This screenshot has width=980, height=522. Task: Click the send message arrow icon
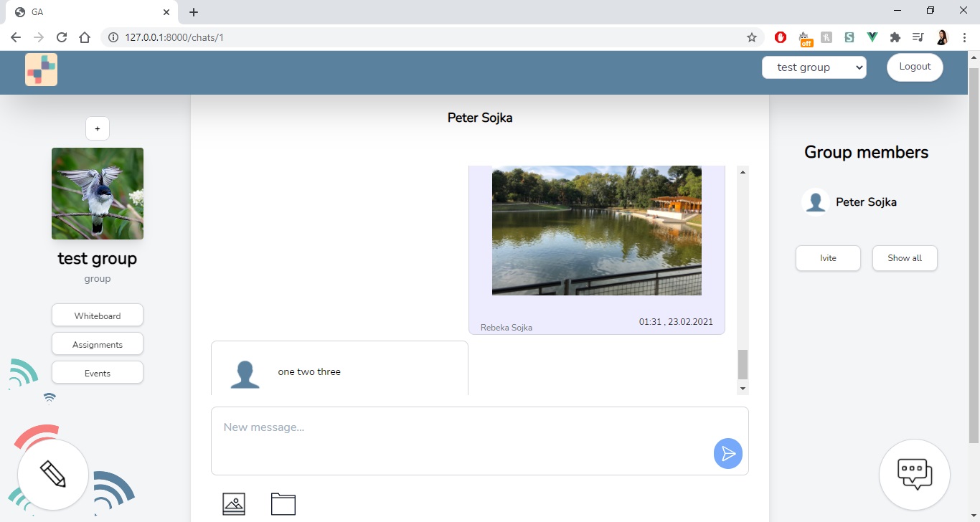coord(727,454)
